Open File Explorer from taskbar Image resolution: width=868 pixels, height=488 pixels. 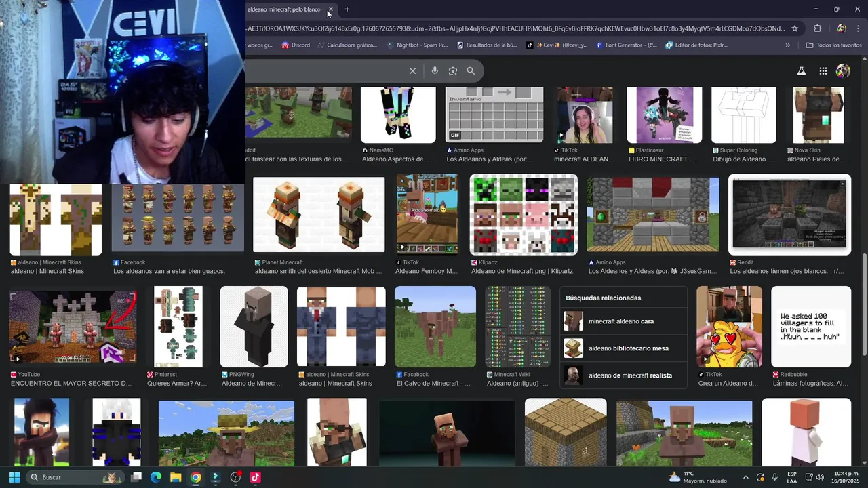(x=176, y=477)
